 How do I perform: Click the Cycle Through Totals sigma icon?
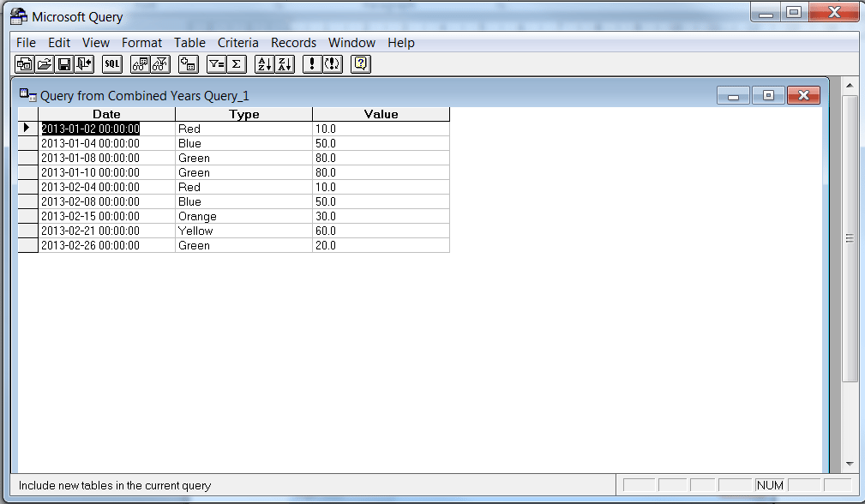pyautogui.click(x=236, y=64)
